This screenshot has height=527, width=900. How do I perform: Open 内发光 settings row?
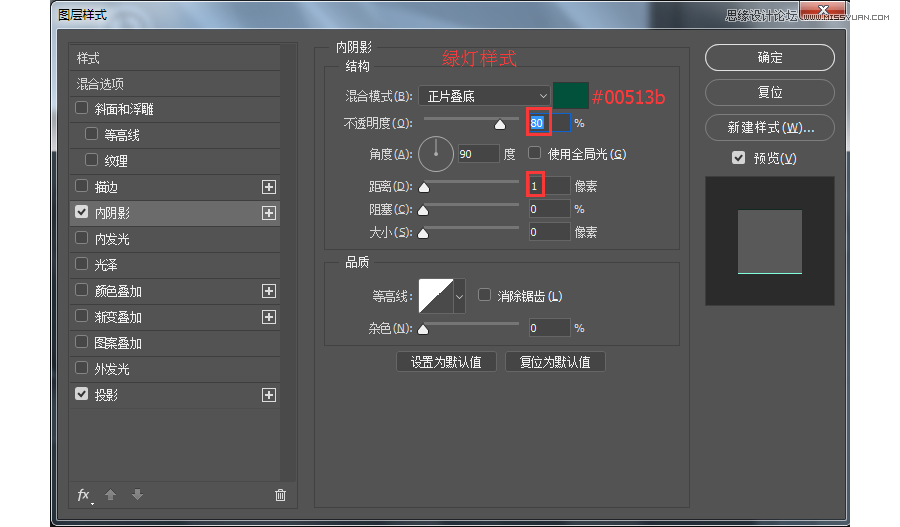(174, 239)
